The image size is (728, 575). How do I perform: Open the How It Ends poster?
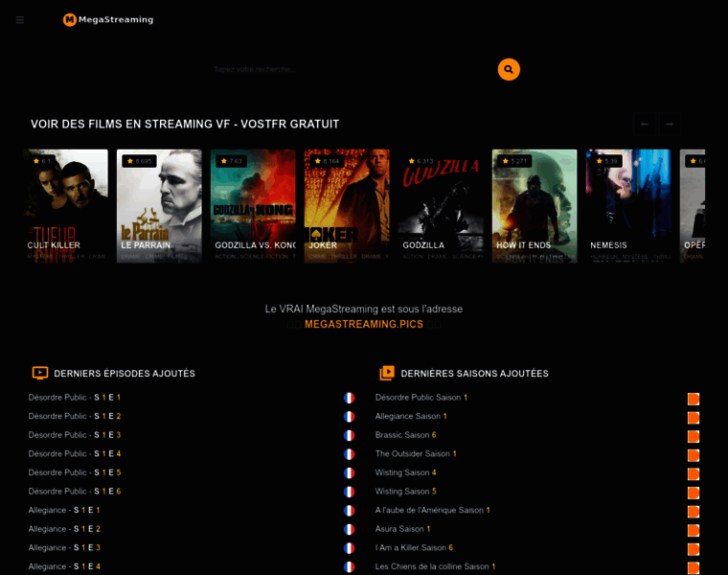pyautogui.click(x=535, y=206)
